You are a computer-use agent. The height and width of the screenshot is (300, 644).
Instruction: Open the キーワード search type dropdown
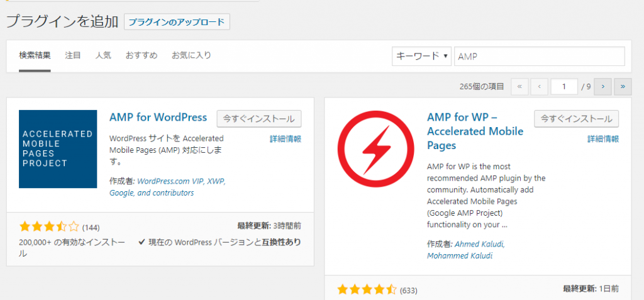tap(422, 57)
